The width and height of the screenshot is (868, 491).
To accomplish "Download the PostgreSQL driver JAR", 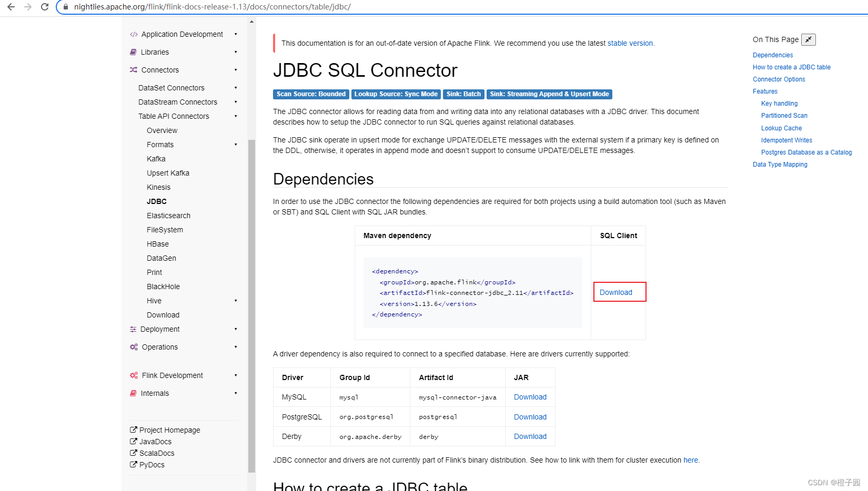I will (530, 416).
